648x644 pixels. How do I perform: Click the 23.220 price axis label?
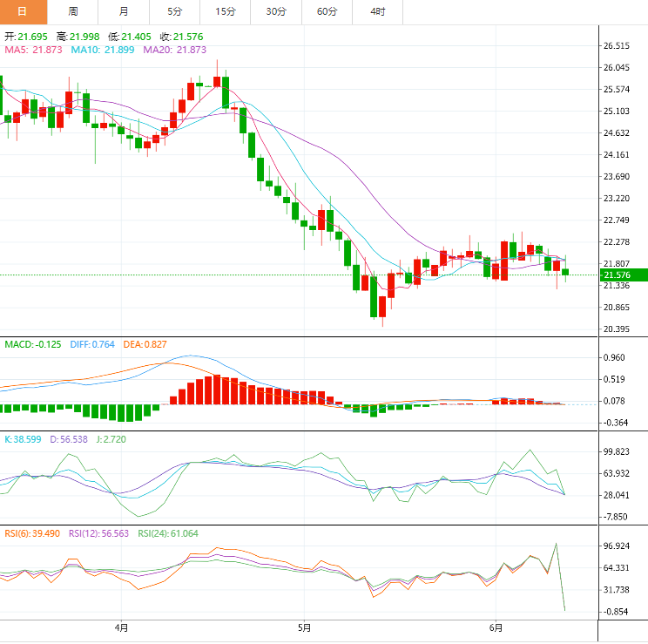[x=617, y=199]
